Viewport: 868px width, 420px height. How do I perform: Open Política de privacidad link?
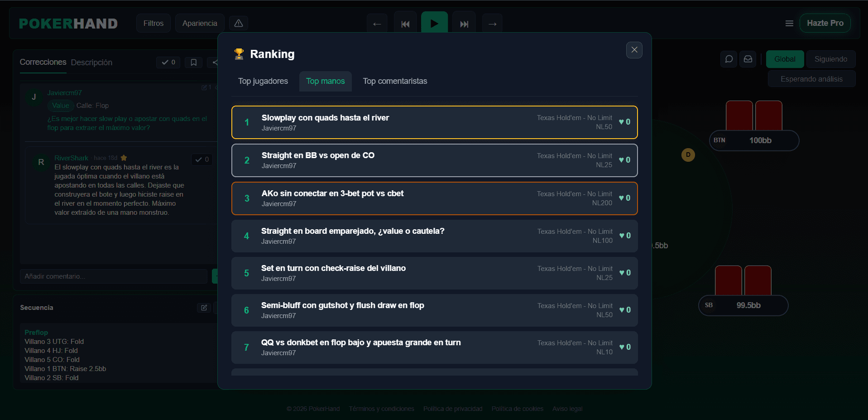453,409
